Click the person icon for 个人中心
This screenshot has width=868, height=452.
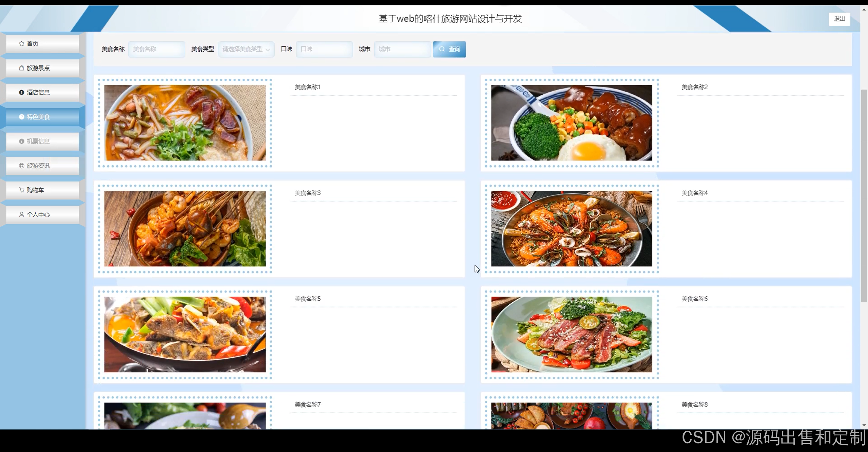click(21, 214)
